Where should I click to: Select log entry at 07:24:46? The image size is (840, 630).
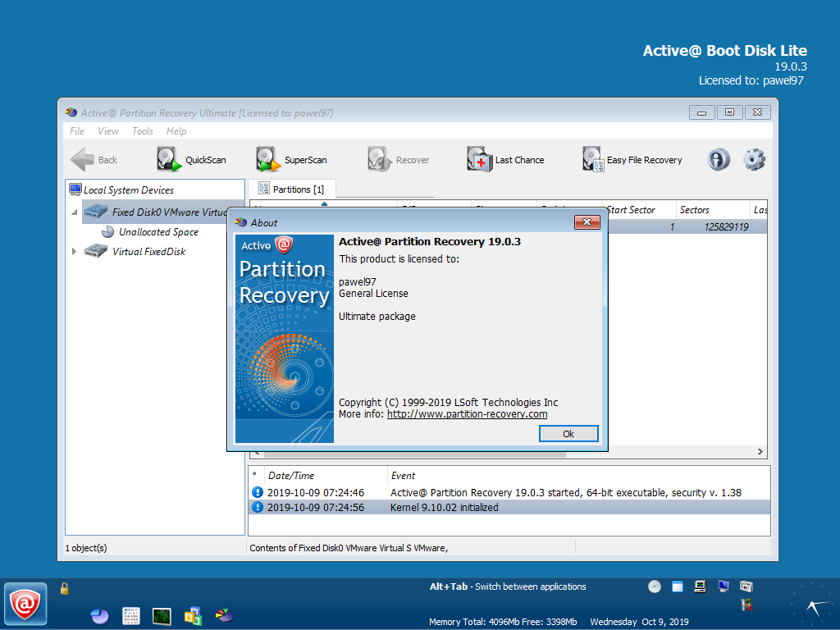[509, 493]
